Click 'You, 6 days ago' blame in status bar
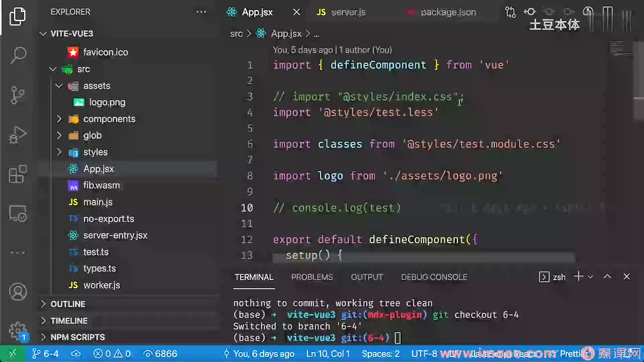The height and width of the screenshot is (362, 644). (x=259, y=354)
